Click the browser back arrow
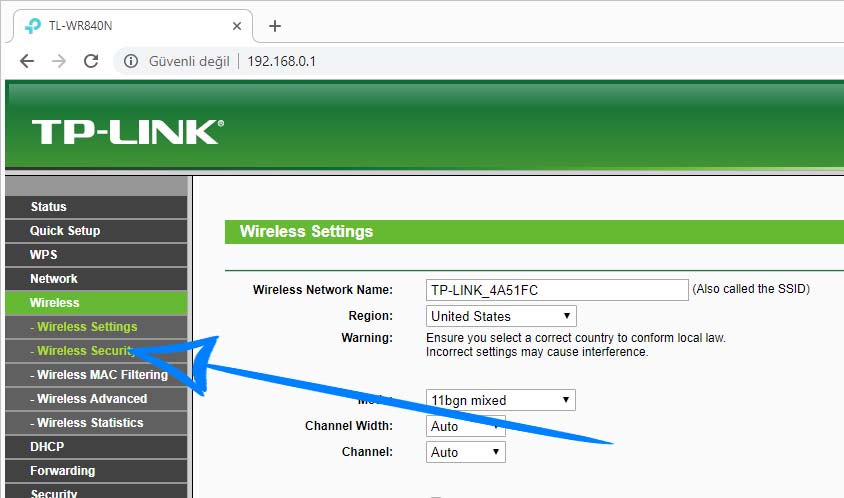Image resolution: width=844 pixels, height=498 pixels. click(27, 61)
